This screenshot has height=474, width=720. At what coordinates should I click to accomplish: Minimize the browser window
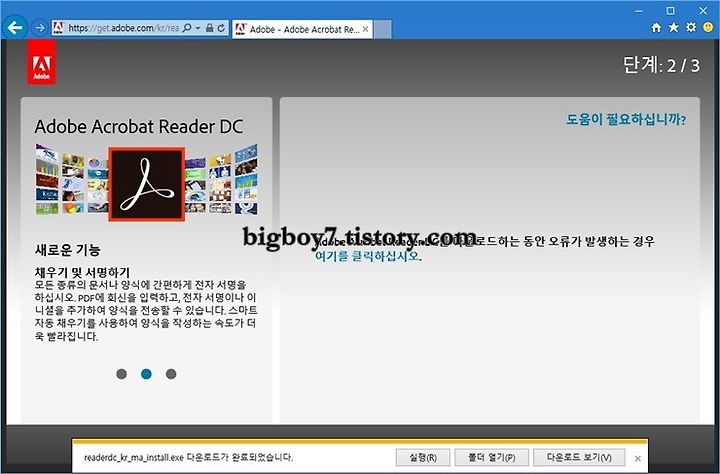(639, 11)
